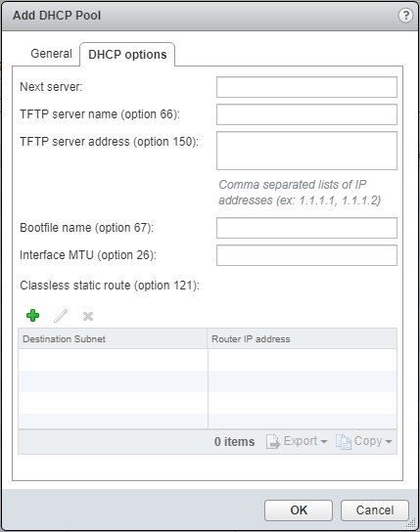
Task: Sort by Router IP address column header
Action: tap(302, 338)
